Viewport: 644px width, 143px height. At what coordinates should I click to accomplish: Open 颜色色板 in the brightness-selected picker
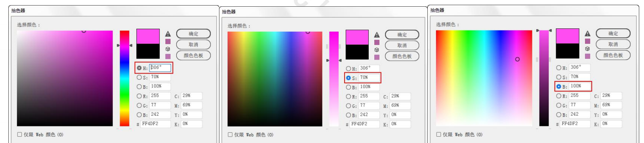pyautogui.click(x=613, y=55)
